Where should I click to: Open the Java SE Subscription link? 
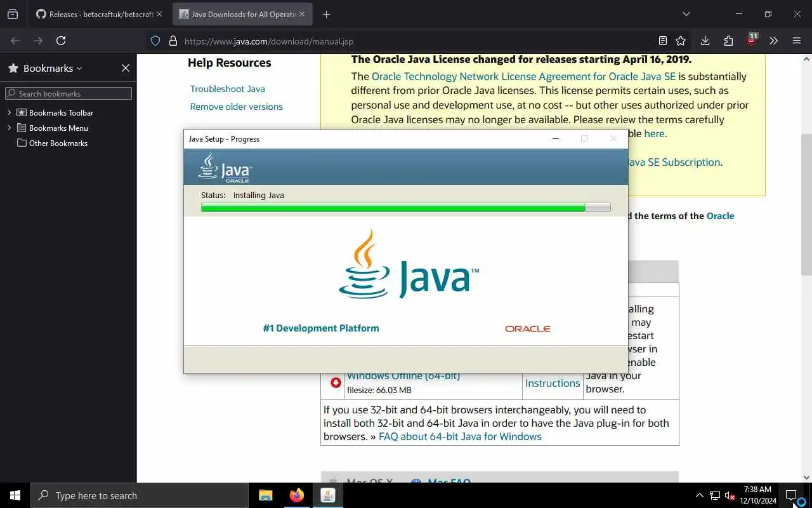click(x=672, y=162)
